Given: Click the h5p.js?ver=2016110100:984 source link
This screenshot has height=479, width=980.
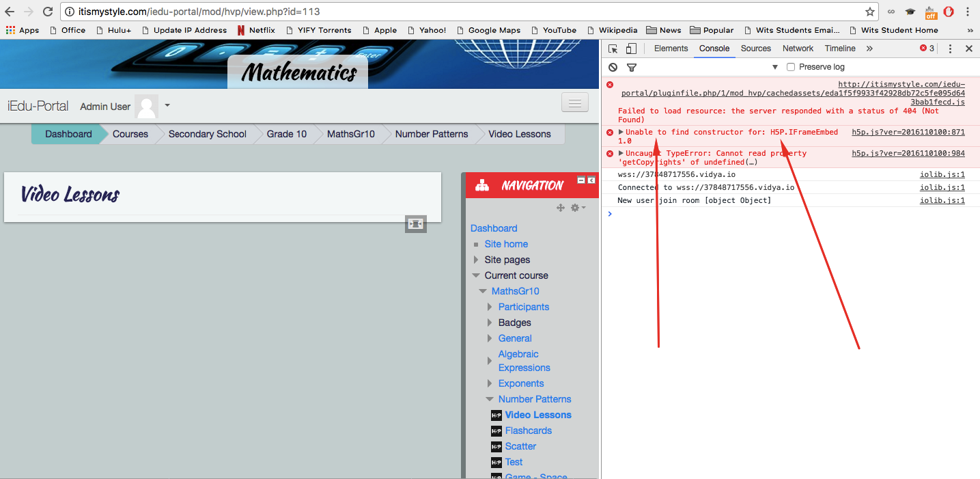Looking at the screenshot, I should tap(908, 153).
